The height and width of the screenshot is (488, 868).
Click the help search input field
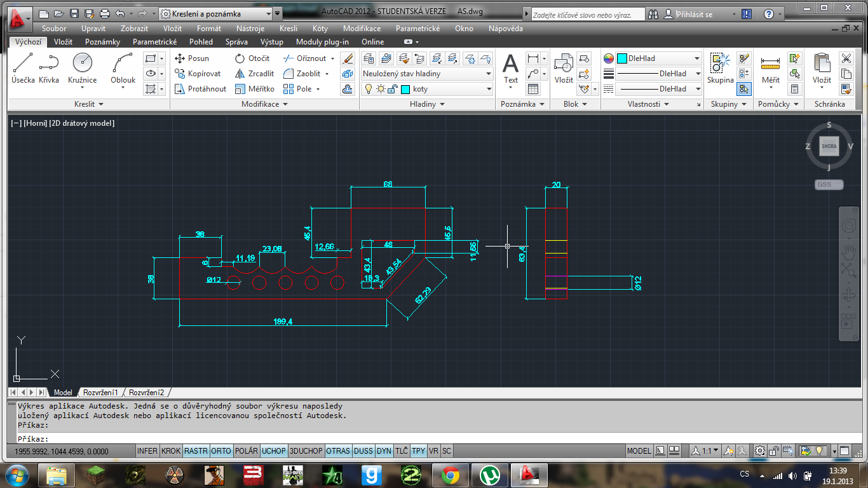tap(587, 14)
